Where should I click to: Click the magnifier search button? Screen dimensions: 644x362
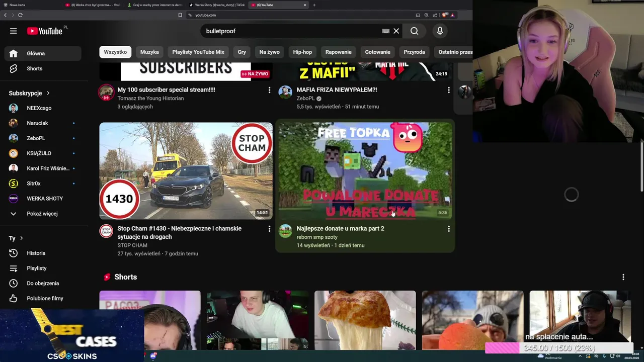[414, 31]
